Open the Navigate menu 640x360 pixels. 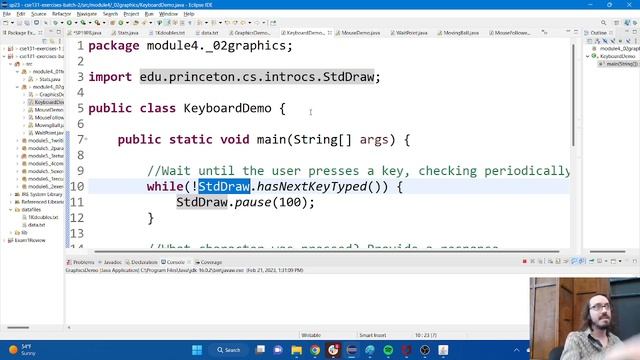(87, 14)
